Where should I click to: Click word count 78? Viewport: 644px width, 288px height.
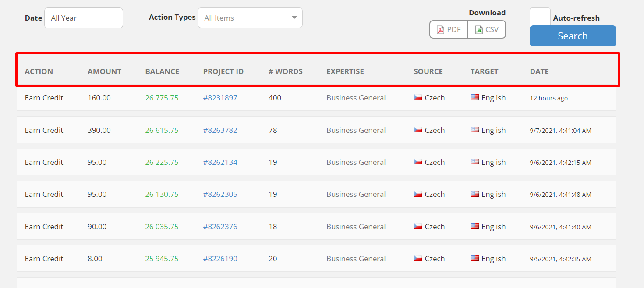tap(273, 130)
